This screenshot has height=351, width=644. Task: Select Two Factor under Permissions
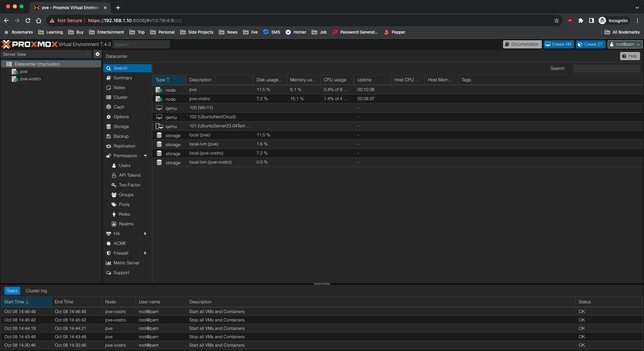(x=127, y=185)
